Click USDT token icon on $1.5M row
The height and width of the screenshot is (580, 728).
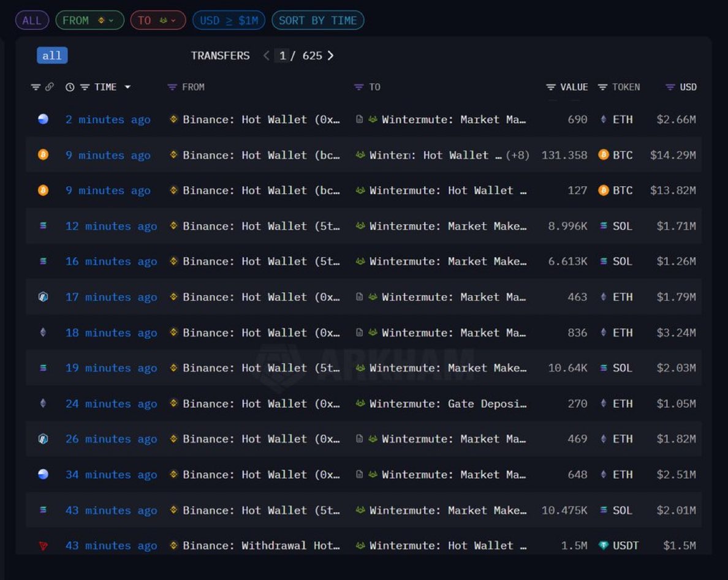click(x=604, y=545)
